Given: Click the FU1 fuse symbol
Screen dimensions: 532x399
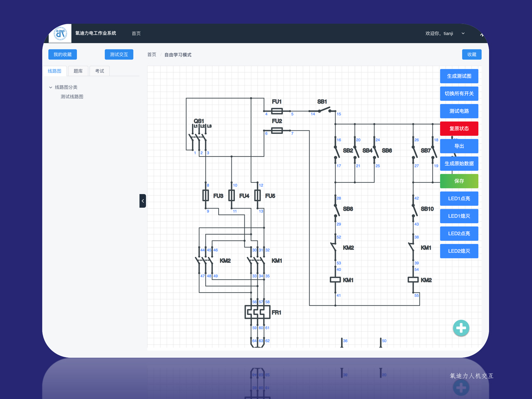Looking at the screenshot, I should [277, 111].
